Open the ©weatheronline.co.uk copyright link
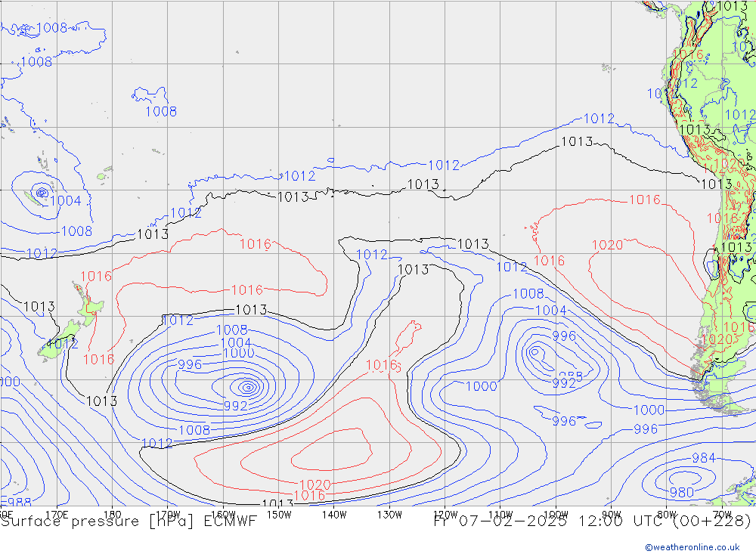 click(692, 547)
